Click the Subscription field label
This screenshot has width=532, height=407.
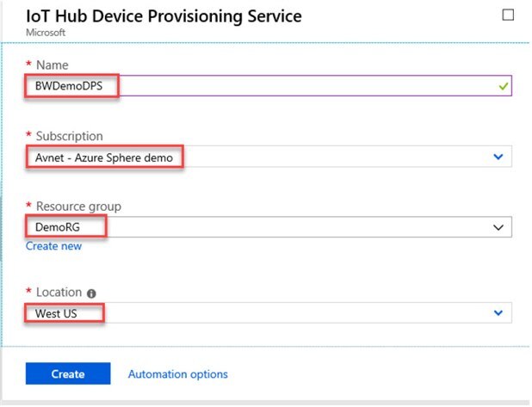68,136
